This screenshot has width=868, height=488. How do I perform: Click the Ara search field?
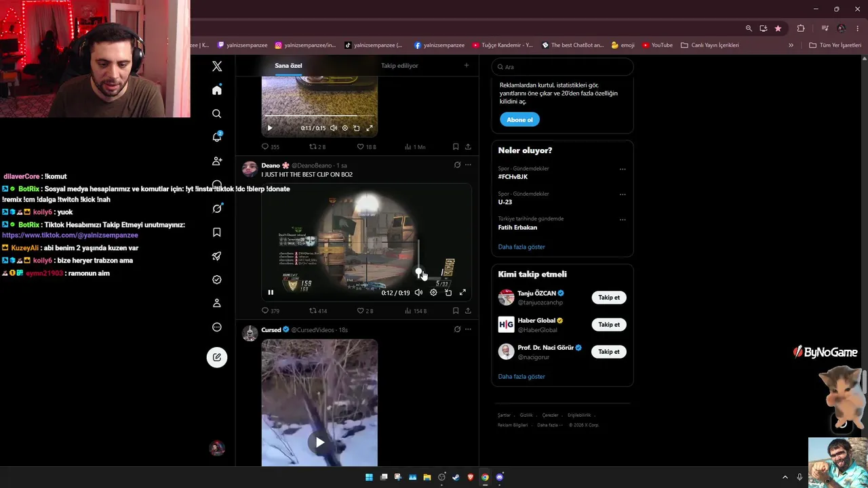click(x=562, y=66)
